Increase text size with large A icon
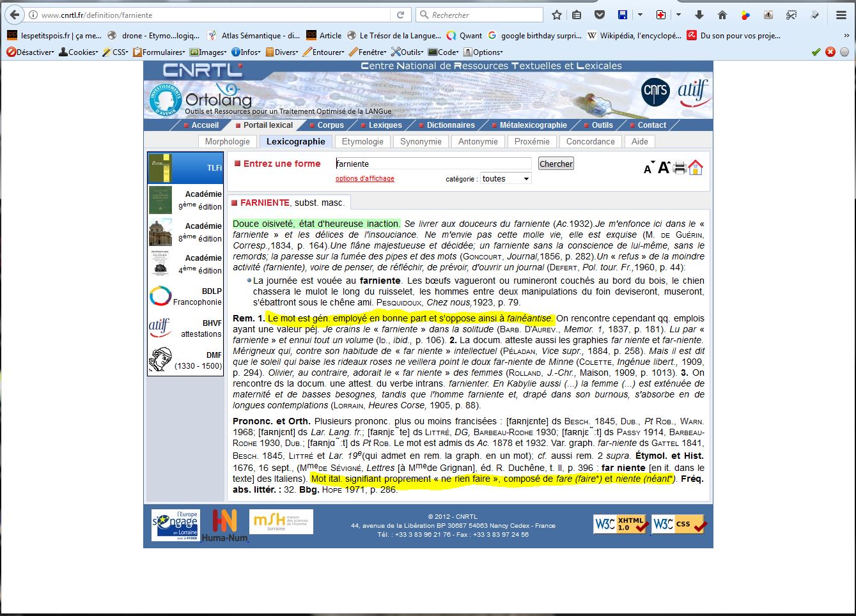This screenshot has width=856, height=616. click(664, 167)
